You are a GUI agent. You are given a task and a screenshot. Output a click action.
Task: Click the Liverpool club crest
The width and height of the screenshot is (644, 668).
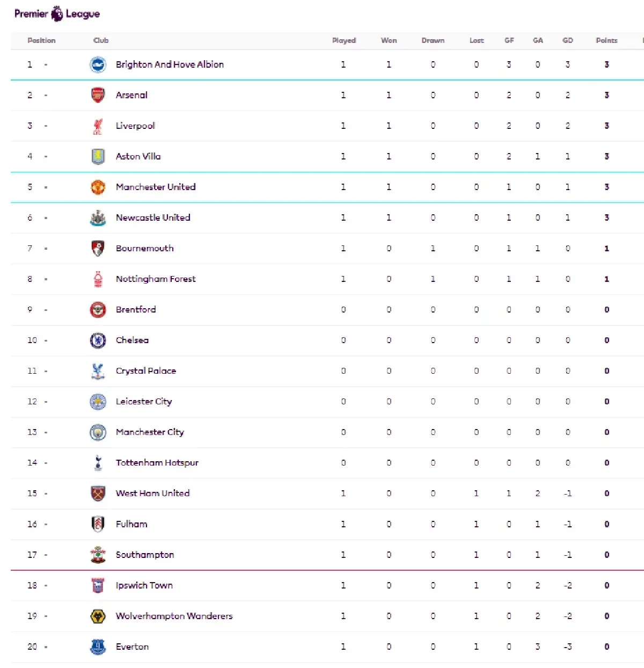(x=98, y=126)
